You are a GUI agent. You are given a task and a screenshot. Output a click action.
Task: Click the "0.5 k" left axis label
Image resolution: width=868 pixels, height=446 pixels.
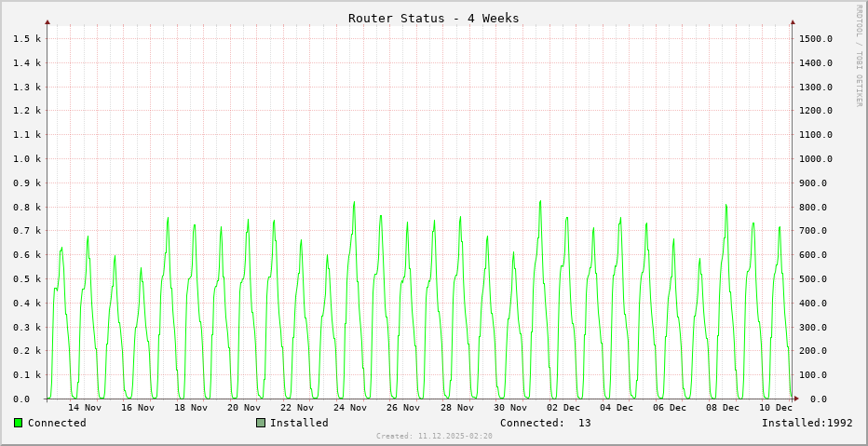(26, 278)
